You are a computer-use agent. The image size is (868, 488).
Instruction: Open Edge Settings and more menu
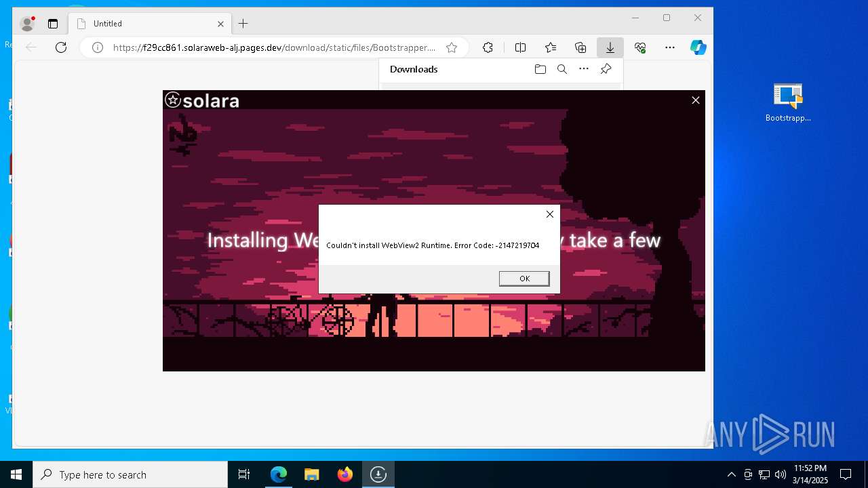[x=670, y=47]
